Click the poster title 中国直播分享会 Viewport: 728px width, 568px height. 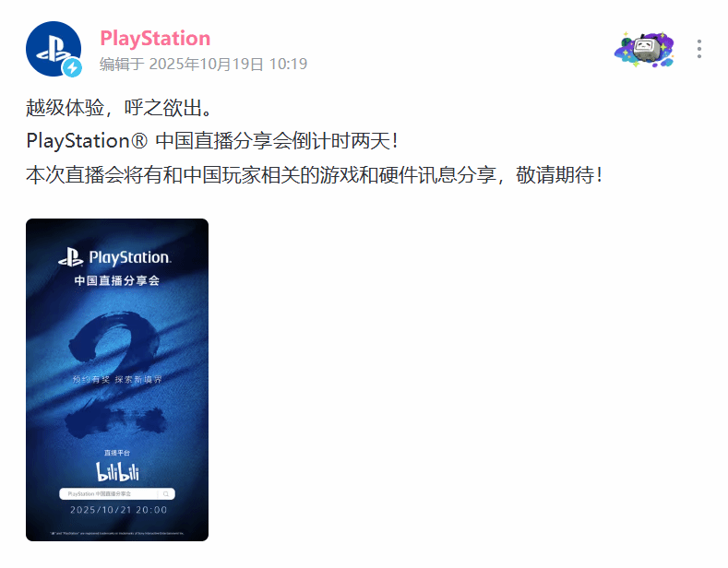117,280
